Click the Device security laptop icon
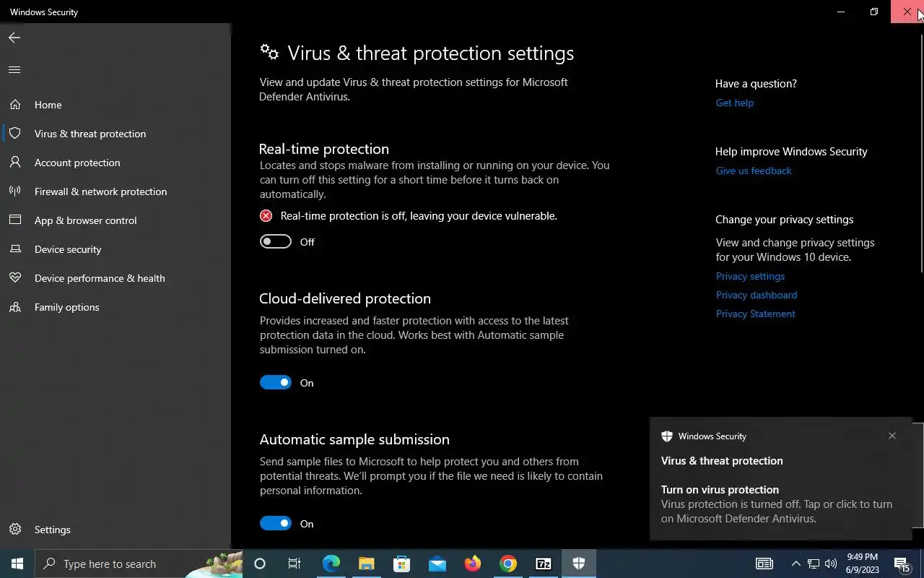The image size is (924, 578). click(14, 249)
